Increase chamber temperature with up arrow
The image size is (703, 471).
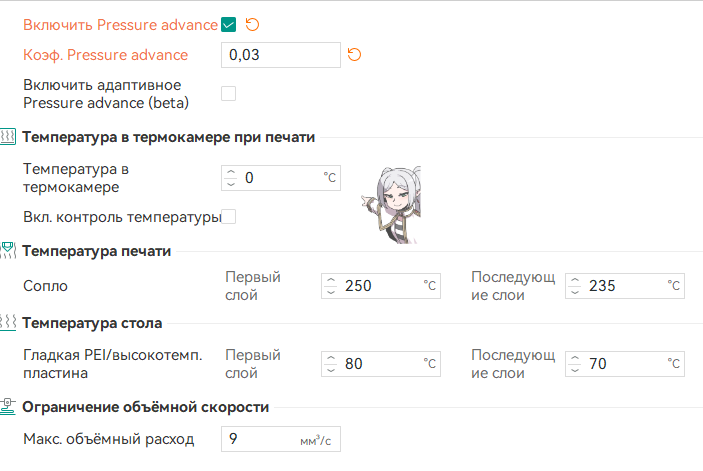(x=231, y=173)
